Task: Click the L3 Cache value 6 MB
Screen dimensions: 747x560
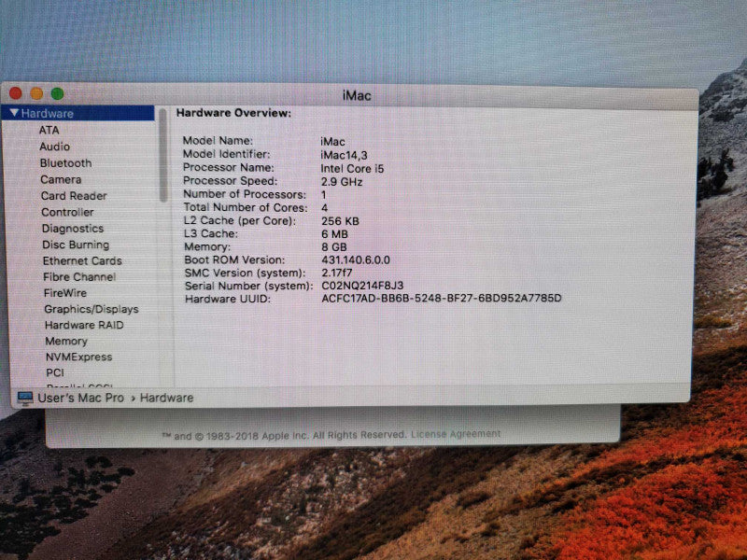Action: [x=334, y=234]
